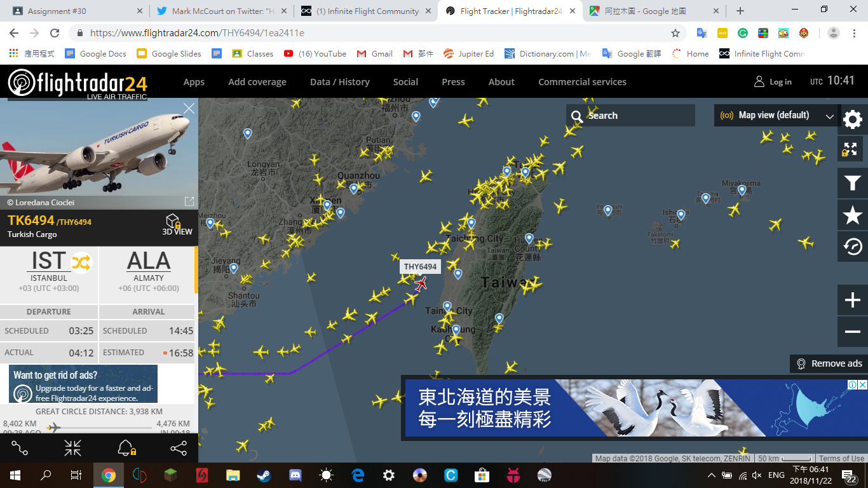
Task: Open the Google Docs bookmark
Action: [x=95, y=54]
